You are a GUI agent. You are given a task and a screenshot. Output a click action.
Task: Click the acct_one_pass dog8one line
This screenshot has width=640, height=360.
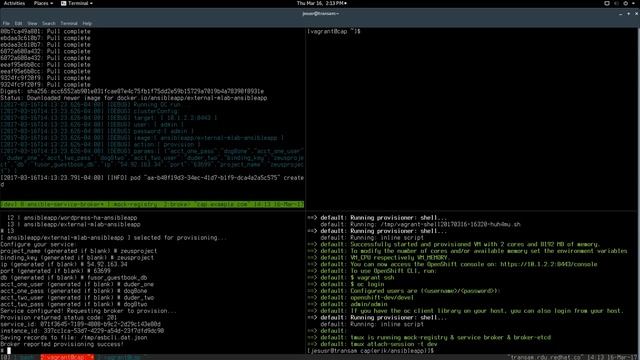pyautogui.click(x=74, y=291)
